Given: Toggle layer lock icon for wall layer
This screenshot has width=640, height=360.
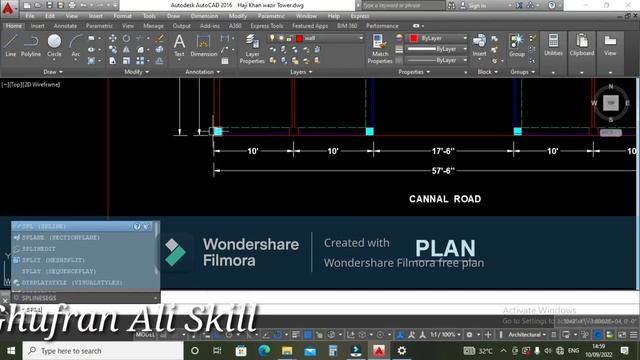Looking at the screenshot, I should tap(289, 38).
